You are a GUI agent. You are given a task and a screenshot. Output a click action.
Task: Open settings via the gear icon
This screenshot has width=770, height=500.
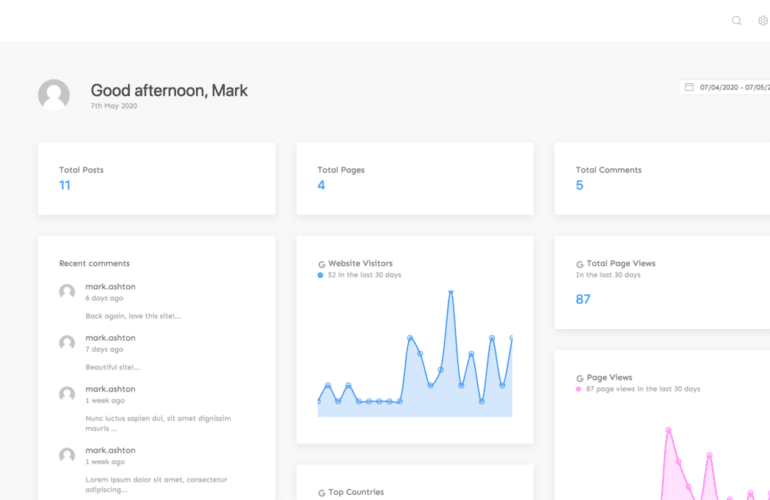click(763, 20)
